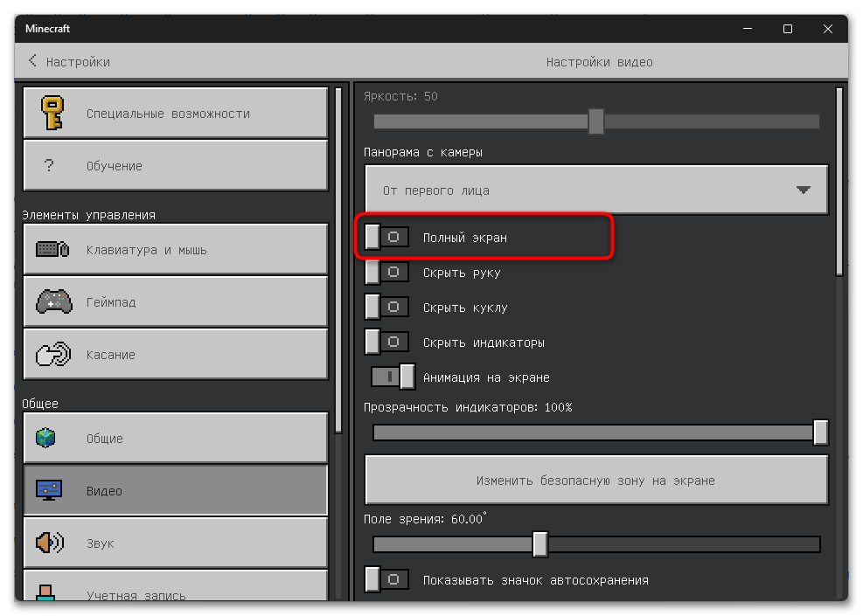863x616 pixels.
Task: Click the Прозрачность индикаторов: 100% label
Action: click(468, 407)
